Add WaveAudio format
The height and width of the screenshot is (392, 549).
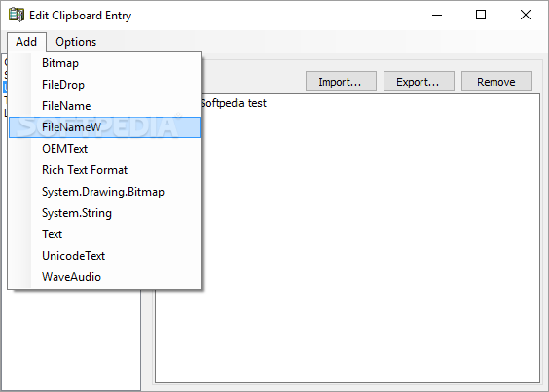click(104, 277)
